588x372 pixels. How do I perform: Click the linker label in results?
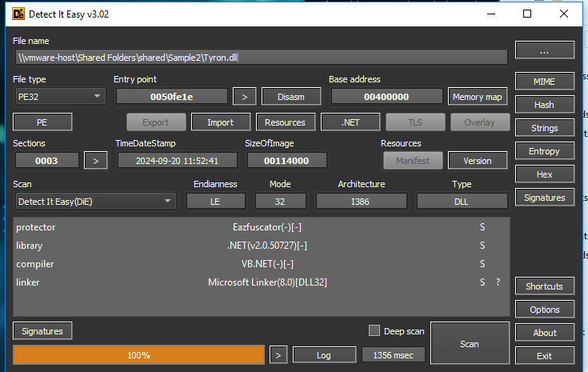coord(28,282)
